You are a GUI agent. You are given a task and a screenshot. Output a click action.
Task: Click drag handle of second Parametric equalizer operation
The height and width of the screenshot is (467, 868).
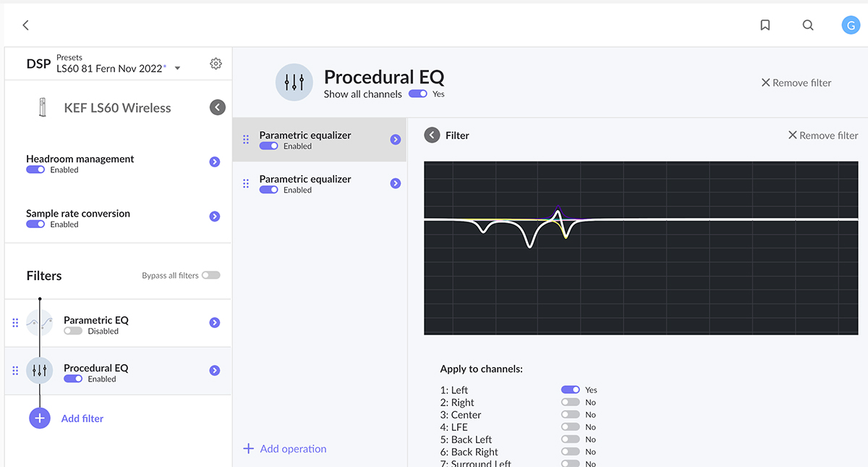[246, 184]
